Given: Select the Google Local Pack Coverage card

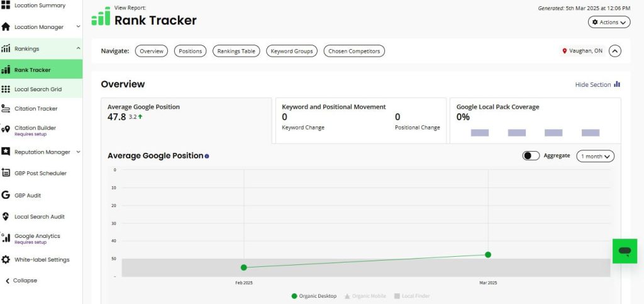Looking at the screenshot, I should click(x=535, y=120).
